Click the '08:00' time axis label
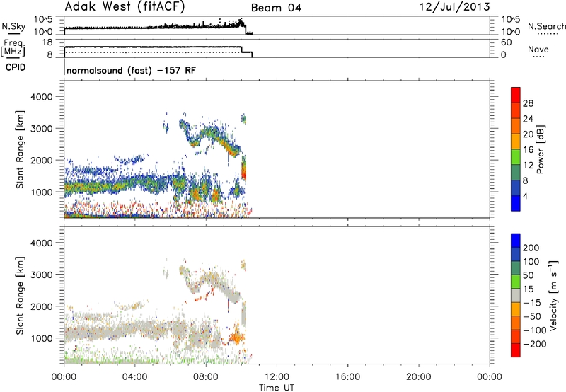 click(206, 377)
